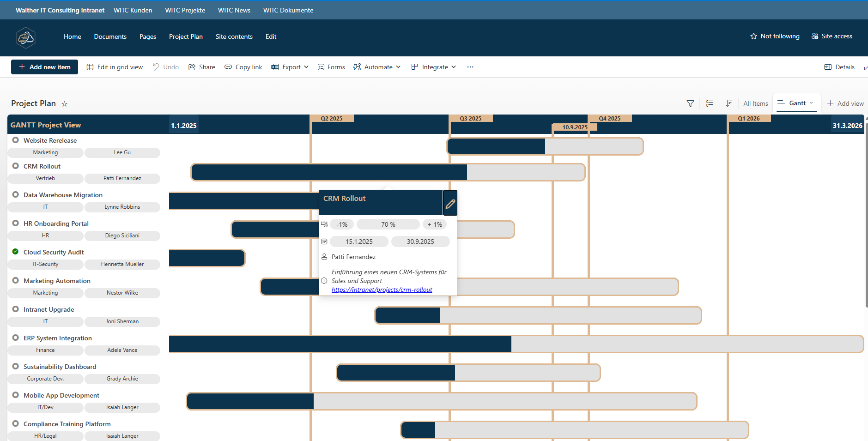Click the 15.1.2025 start date field
Image resolution: width=868 pixels, height=441 pixels.
359,241
